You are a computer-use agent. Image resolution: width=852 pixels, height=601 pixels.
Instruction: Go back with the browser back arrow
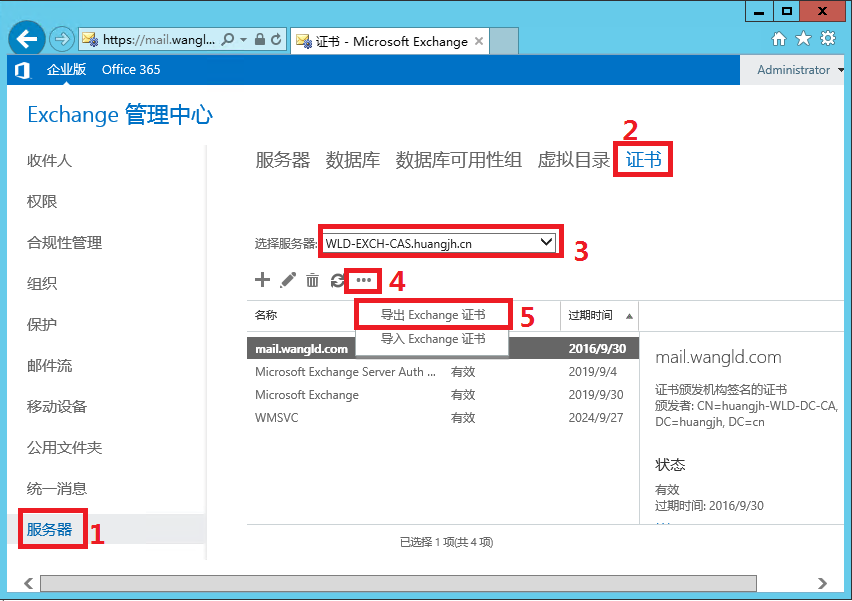coord(27,40)
